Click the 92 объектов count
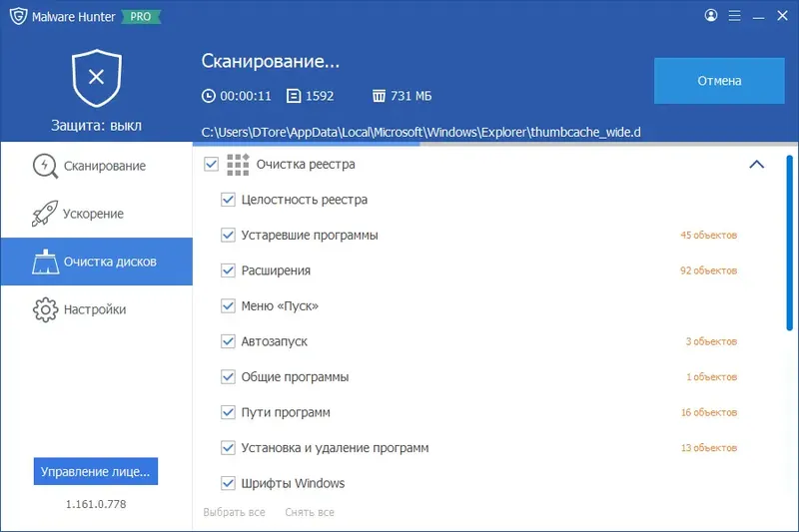The height and width of the screenshot is (532, 799). 708,270
